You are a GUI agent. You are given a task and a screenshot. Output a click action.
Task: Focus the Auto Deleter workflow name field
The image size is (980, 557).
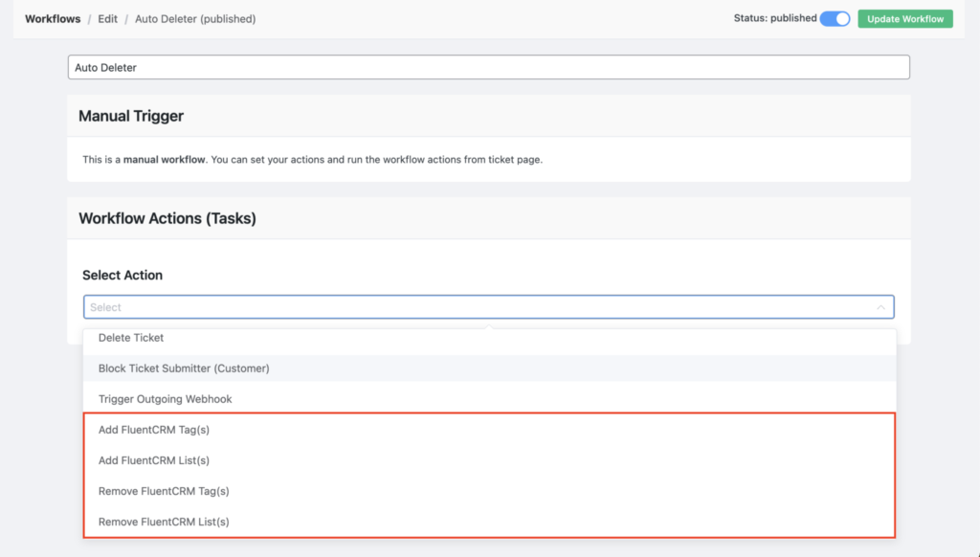tap(488, 67)
